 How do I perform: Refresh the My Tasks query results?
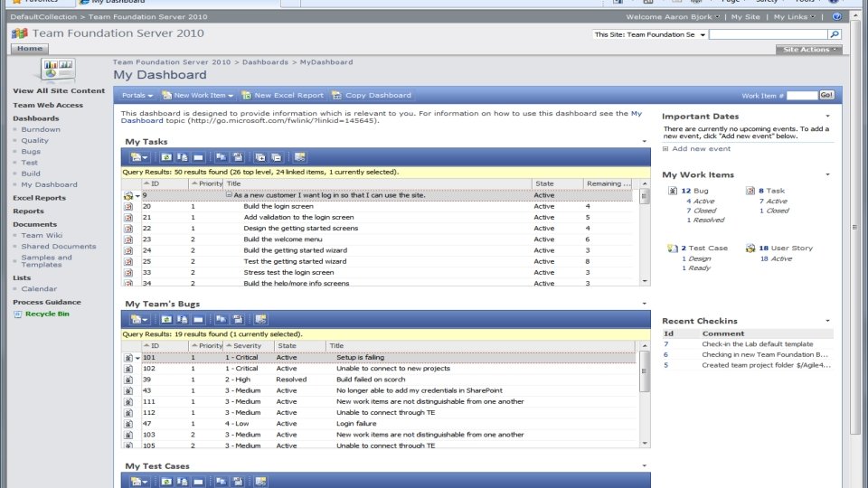click(166, 157)
